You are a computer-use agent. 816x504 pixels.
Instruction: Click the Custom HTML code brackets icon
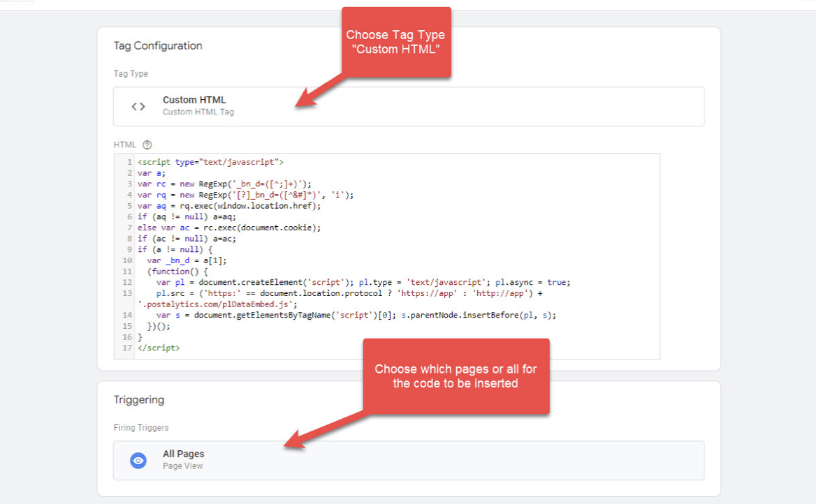138,107
